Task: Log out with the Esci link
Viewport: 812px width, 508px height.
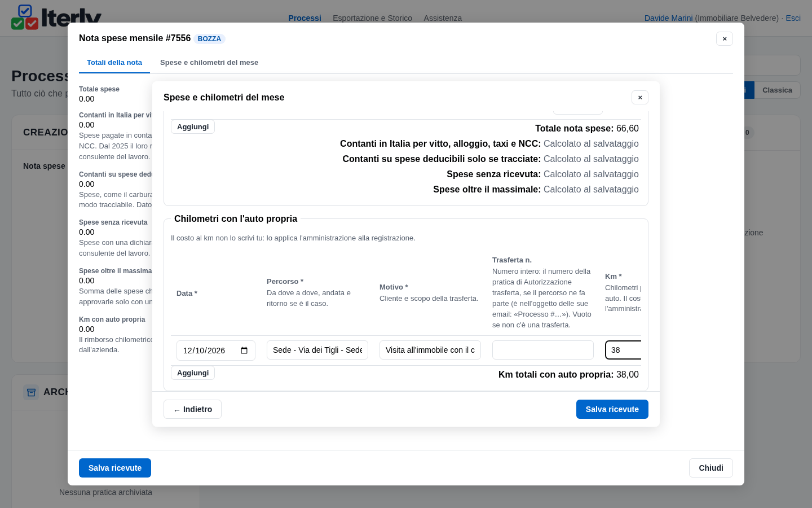Action: point(793,18)
